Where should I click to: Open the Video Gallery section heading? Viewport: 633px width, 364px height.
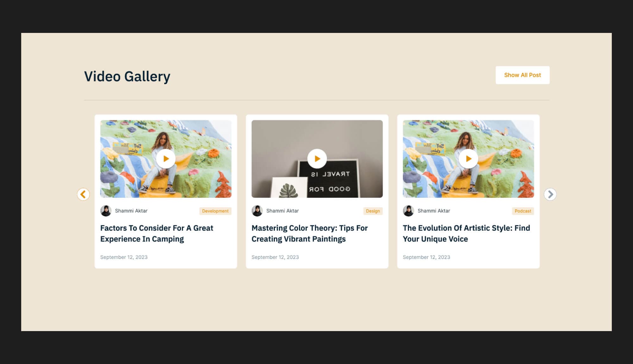(127, 75)
